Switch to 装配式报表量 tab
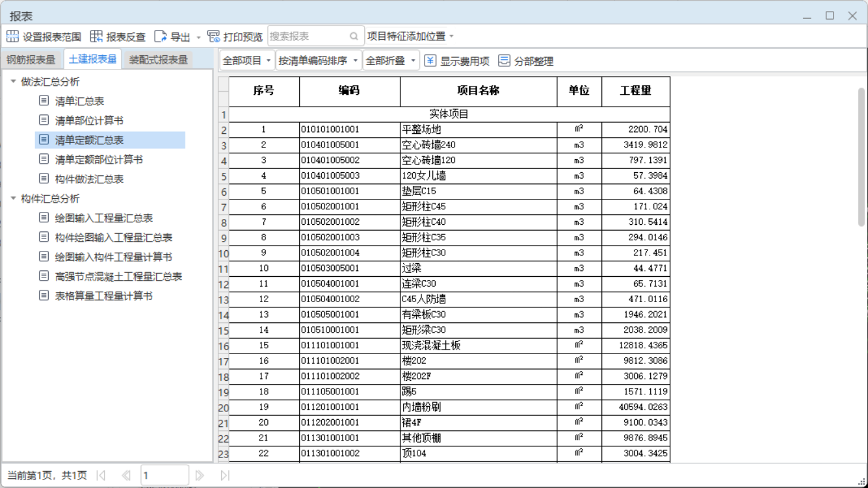868x488 pixels. tap(159, 60)
